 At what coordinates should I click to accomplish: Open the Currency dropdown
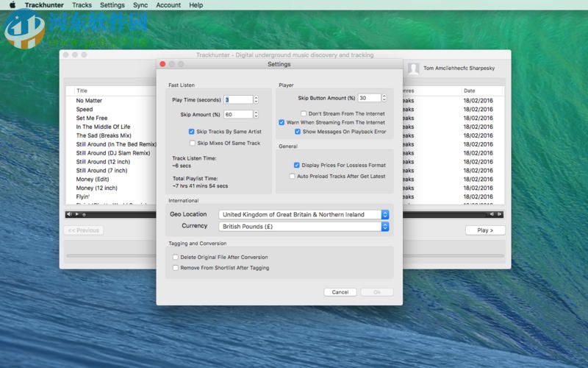tap(304, 227)
